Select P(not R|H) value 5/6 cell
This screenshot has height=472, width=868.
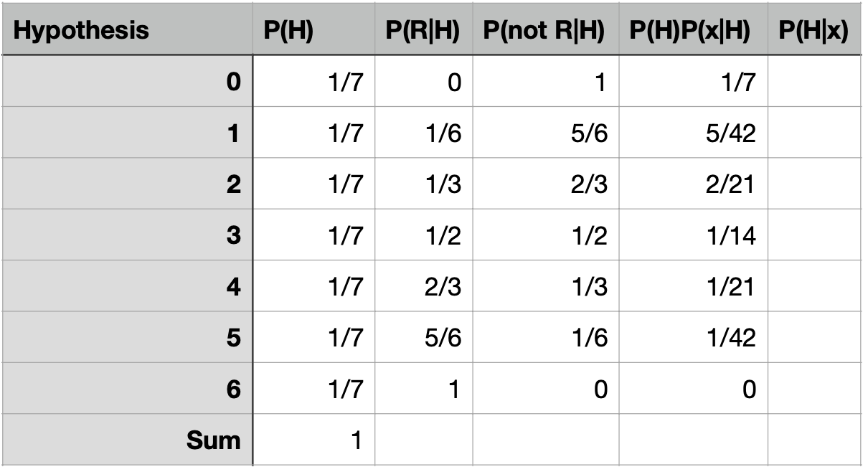[x=545, y=133]
